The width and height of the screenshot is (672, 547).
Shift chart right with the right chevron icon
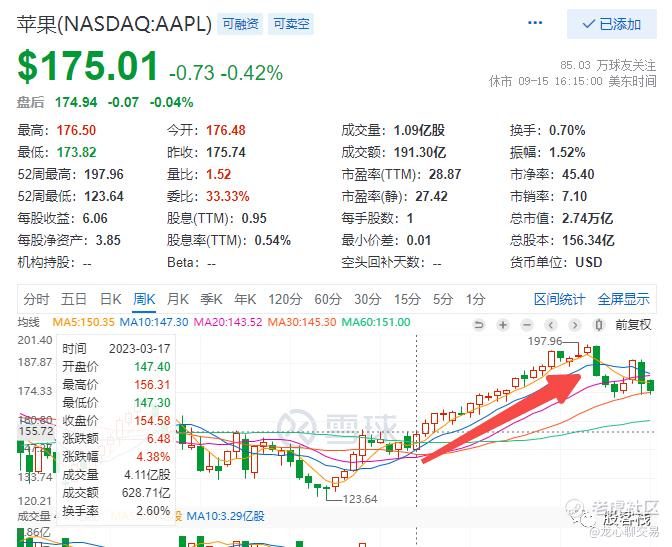click(x=575, y=325)
